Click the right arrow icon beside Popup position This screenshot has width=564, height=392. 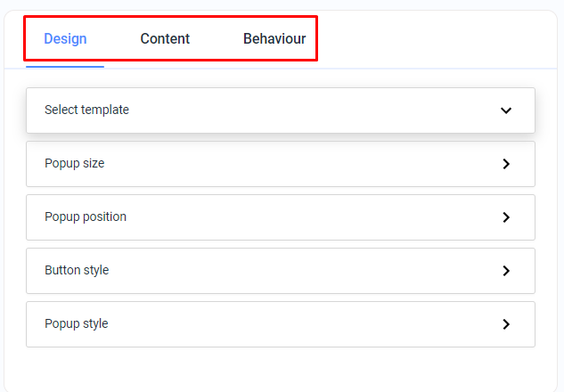coord(506,217)
